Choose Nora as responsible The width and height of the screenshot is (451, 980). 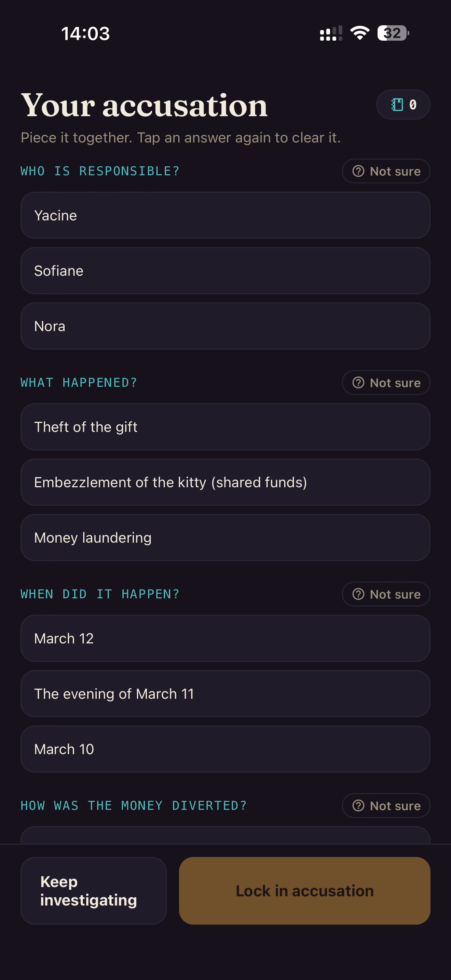[x=225, y=326]
